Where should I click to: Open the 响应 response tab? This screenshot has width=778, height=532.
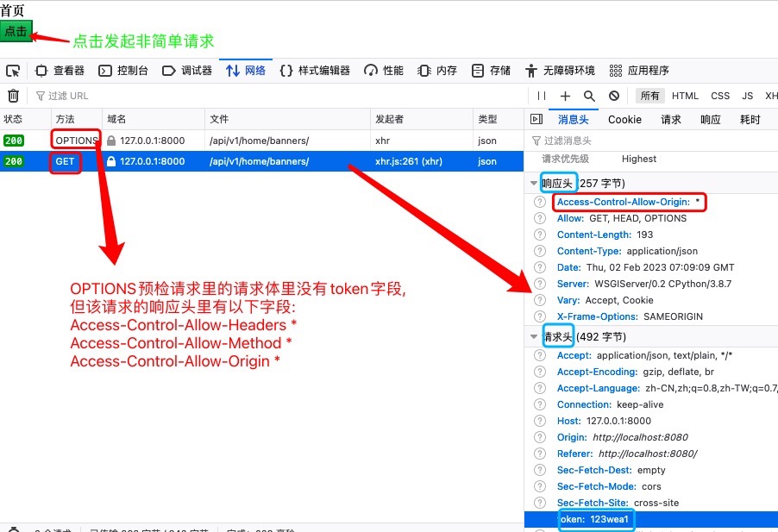coord(710,119)
